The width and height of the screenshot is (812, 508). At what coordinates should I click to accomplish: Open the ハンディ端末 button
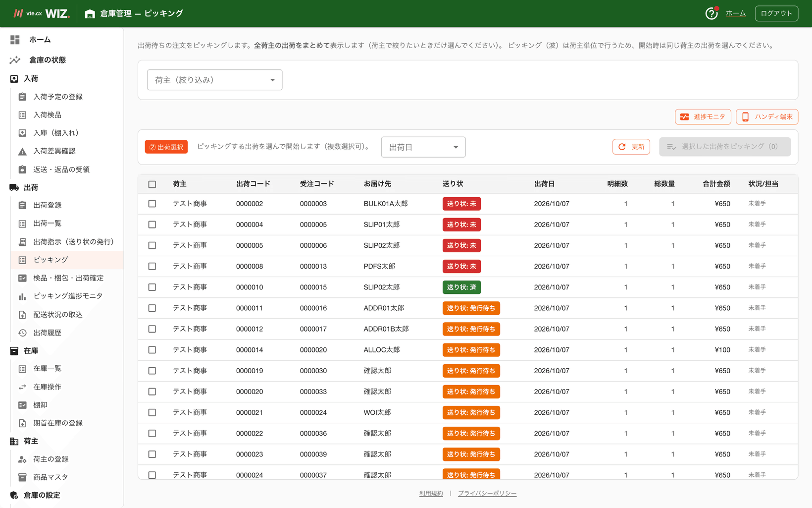pyautogui.click(x=766, y=117)
